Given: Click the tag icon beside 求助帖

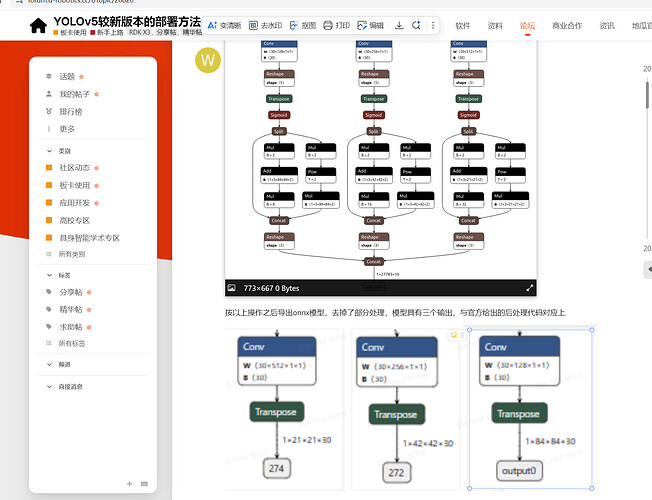Looking at the screenshot, I should click(49, 327).
